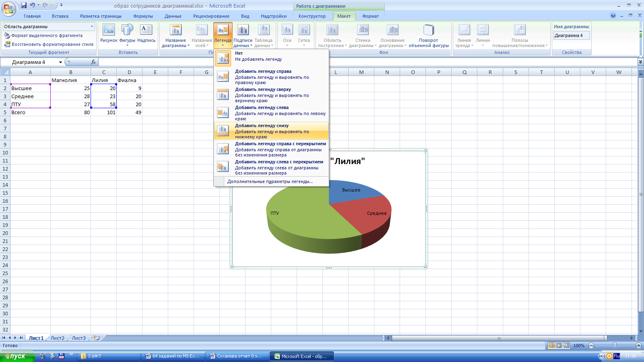Zoom out with minus button

591,346
